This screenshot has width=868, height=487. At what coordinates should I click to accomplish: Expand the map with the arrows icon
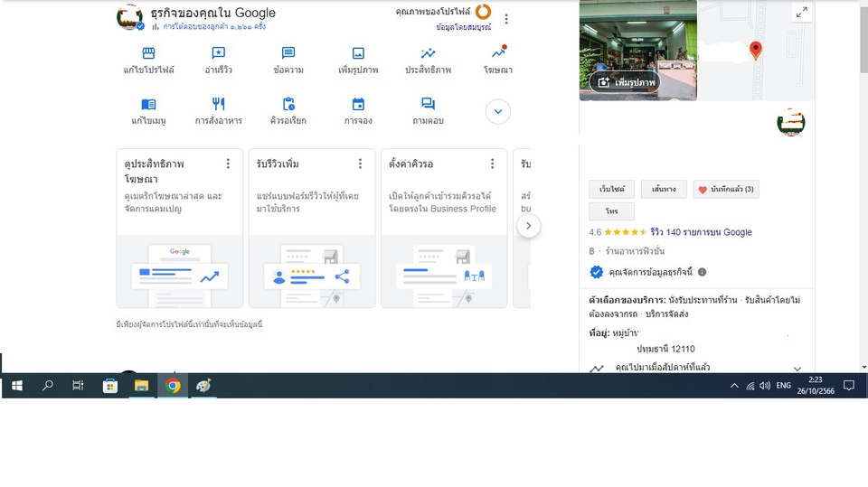[802, 12]
